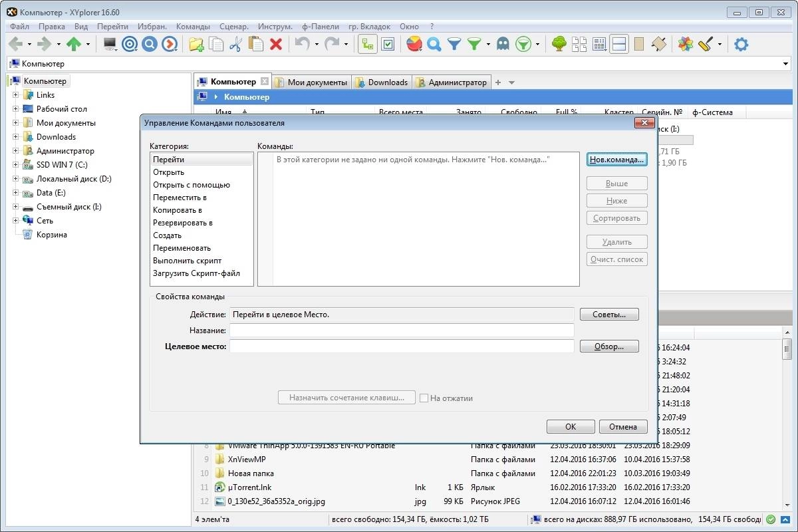The width and height of the screenshot is (798, 532).
Task: Toggle the folder tree display icon
Action: point(368,45)
